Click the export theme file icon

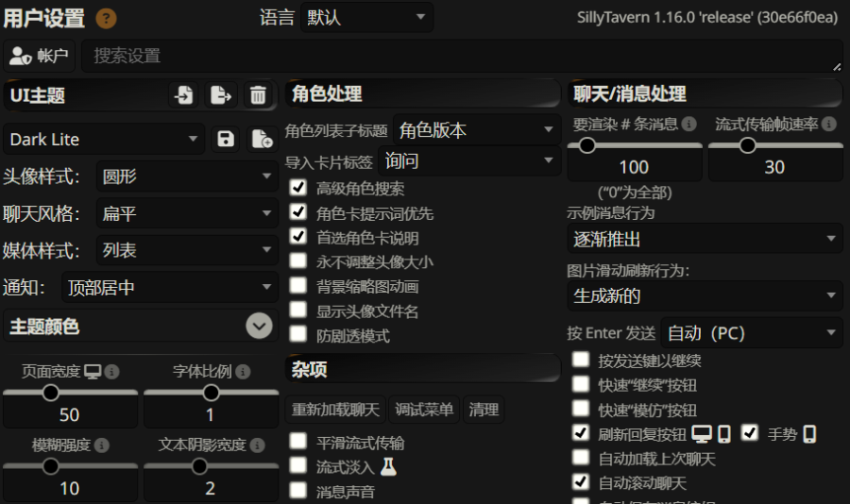pos(221,94)
